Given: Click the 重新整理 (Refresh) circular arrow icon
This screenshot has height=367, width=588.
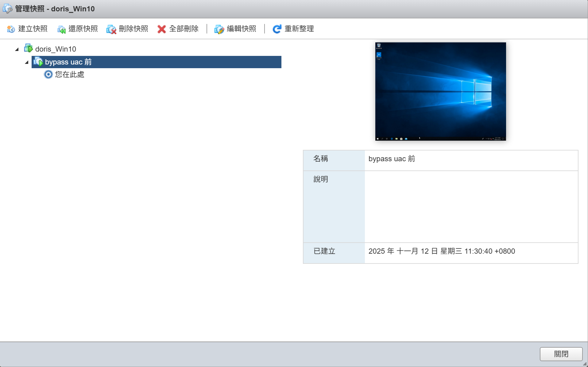Looking at the screenshot, I should point(277,29).
